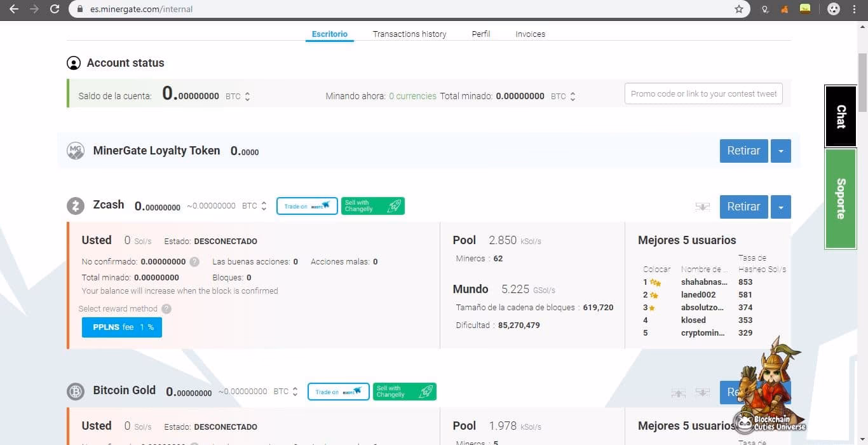Expand dropdown arrow beside Loyalty Token Retirar

[x=780, y=151]
